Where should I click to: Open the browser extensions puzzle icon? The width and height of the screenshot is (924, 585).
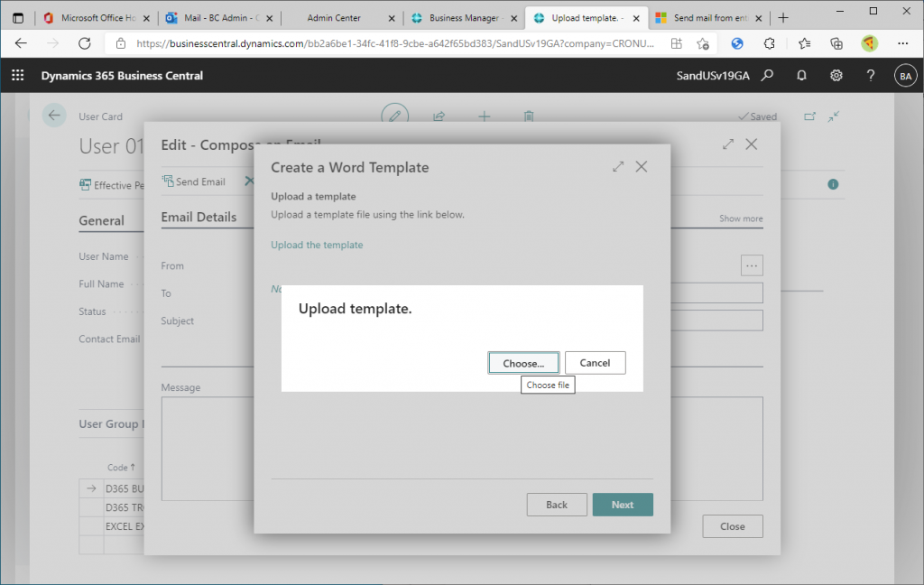pyautogui.click(x=770, y=43)
